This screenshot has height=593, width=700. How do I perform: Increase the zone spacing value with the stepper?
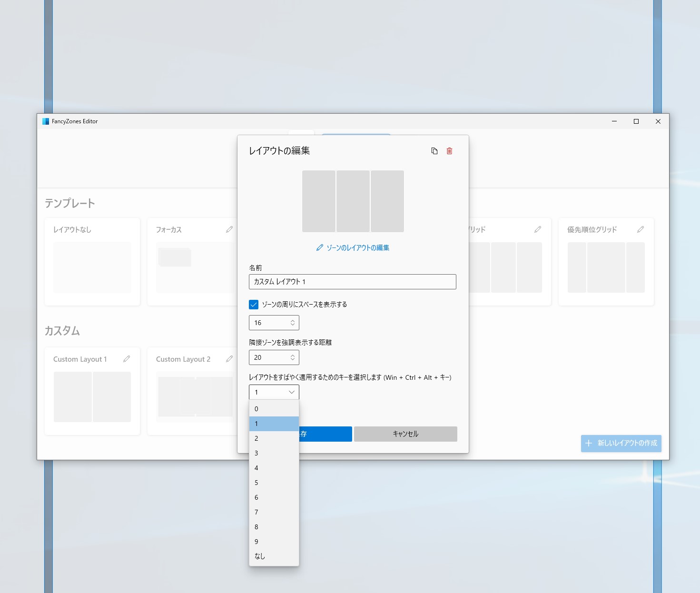click(x=293, y=320)
